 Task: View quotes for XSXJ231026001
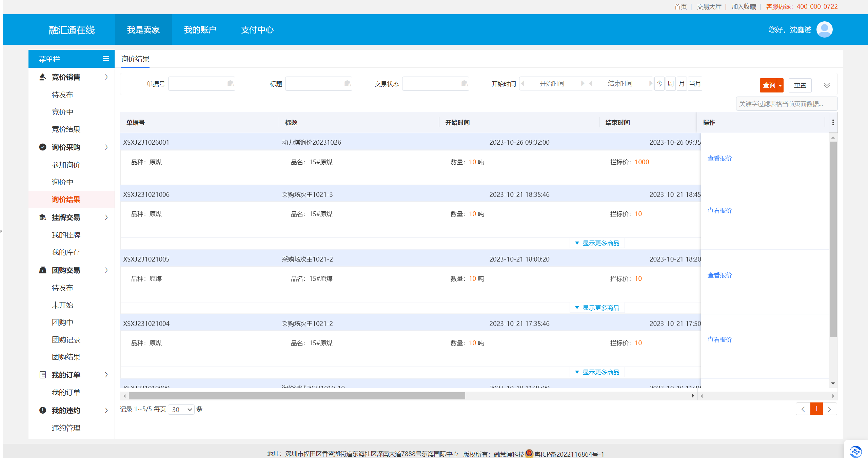point(719,158)
